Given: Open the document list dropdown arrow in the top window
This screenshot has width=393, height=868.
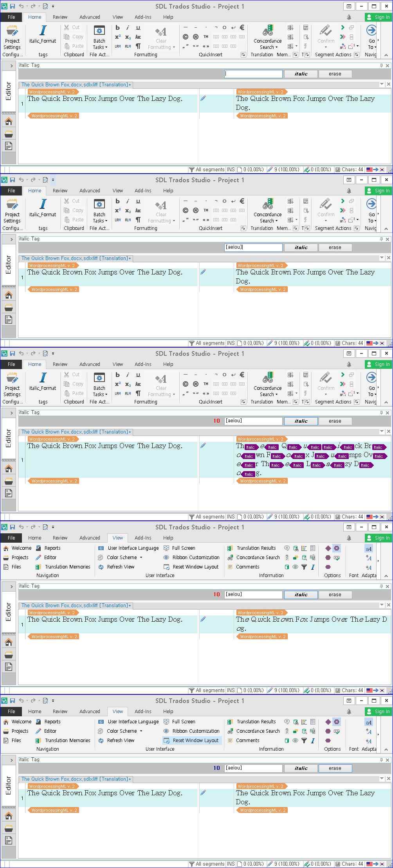Looking at the screenshot, I should point(382,84).
